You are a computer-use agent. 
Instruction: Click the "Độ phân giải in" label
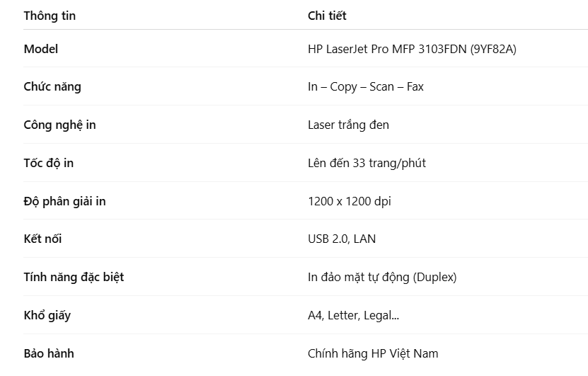click(x=64, y=201)
